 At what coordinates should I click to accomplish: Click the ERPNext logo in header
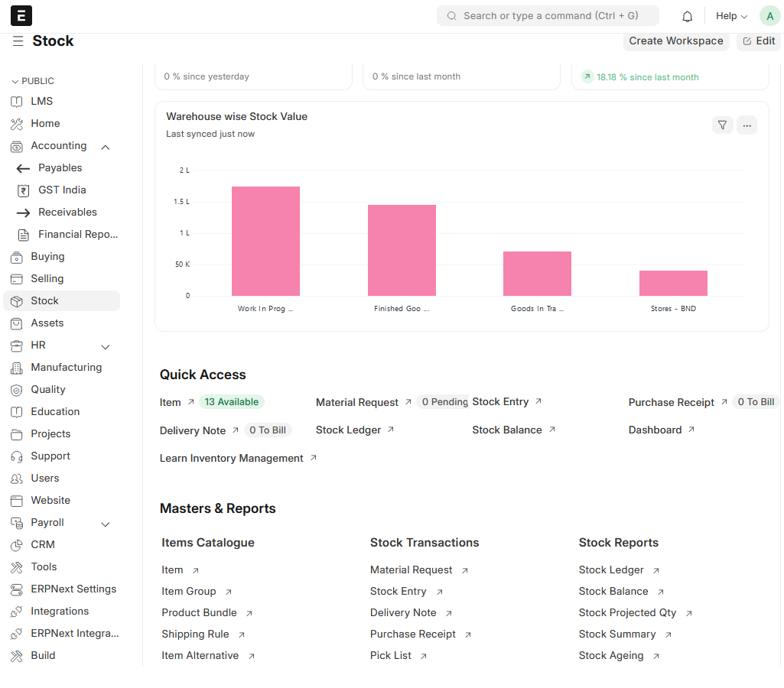coord(21,15)
